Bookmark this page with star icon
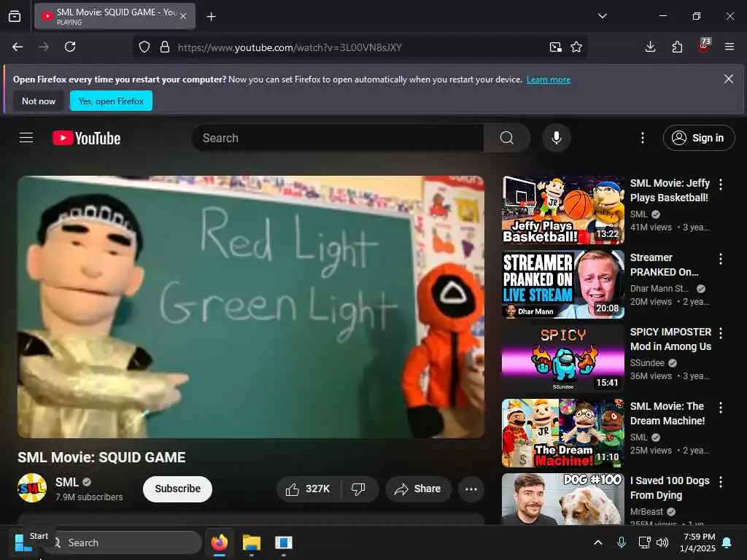The image size is (747, 560). [x=576, y=47]
